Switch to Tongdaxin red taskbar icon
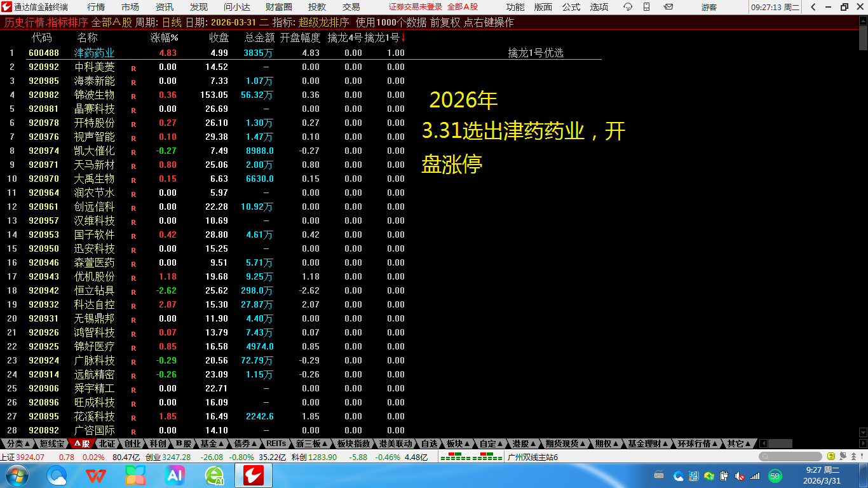This screenshot has height=488, width=868. 254,475
